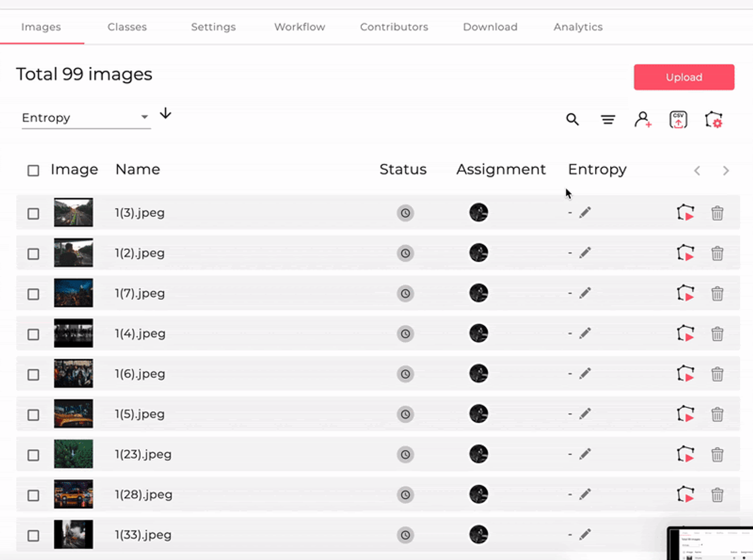Toggle the sort direction arrow

tap(166, 113)
